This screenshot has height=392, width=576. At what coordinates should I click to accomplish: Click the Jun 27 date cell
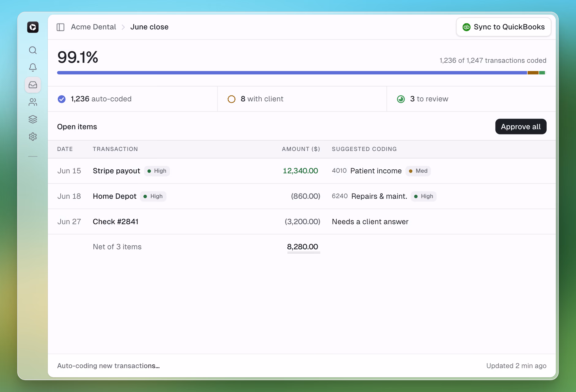point(69,222)
